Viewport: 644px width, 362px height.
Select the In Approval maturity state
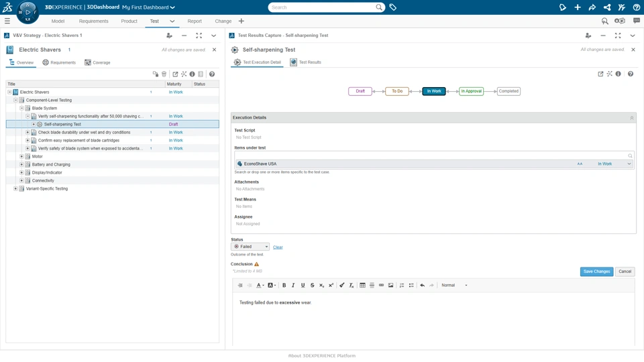click(x=471, y=91)
